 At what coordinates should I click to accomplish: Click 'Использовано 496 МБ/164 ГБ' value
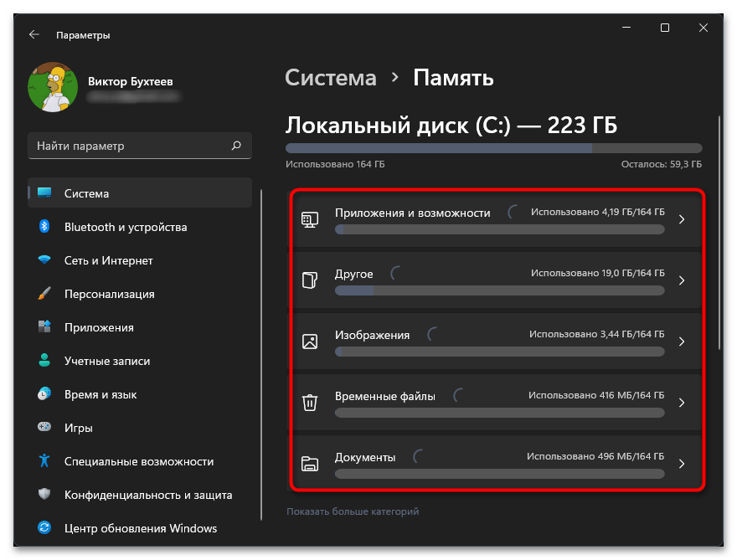[595, 456]
